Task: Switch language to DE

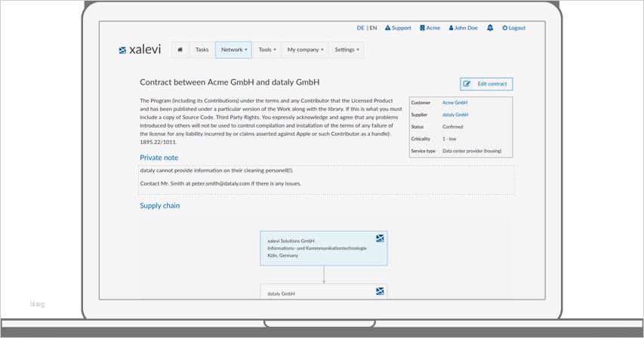Action: pyautogui.click(x=360, y=28)
